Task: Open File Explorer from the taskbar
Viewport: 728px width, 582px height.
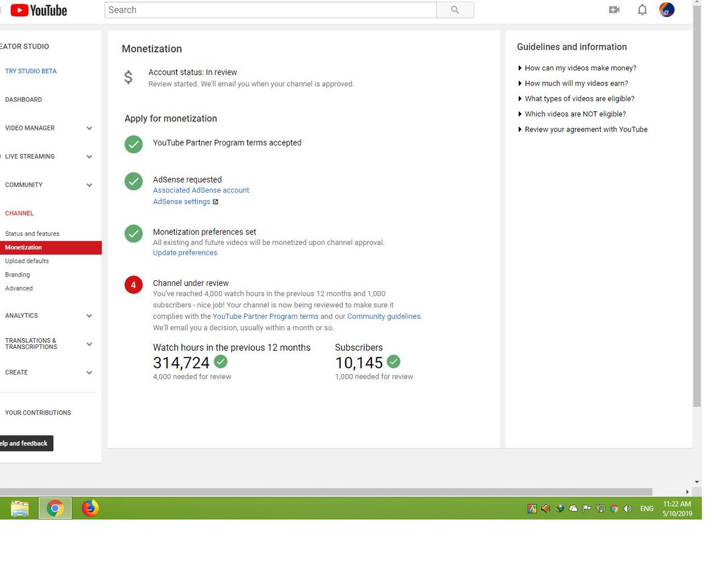Action: (19, 508)
